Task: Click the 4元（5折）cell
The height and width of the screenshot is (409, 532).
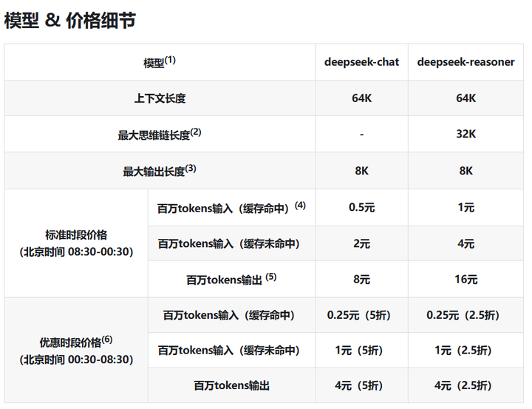Action: coord(361,385)
